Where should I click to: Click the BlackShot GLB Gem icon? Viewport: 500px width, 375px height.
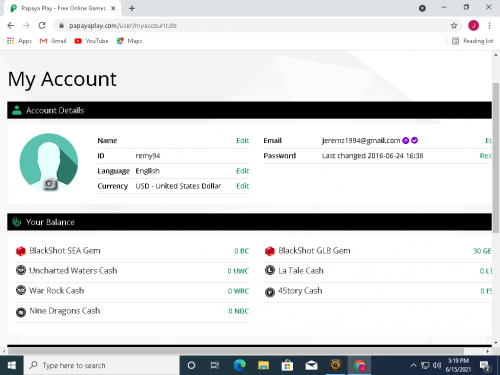click(x=269, y=251)
